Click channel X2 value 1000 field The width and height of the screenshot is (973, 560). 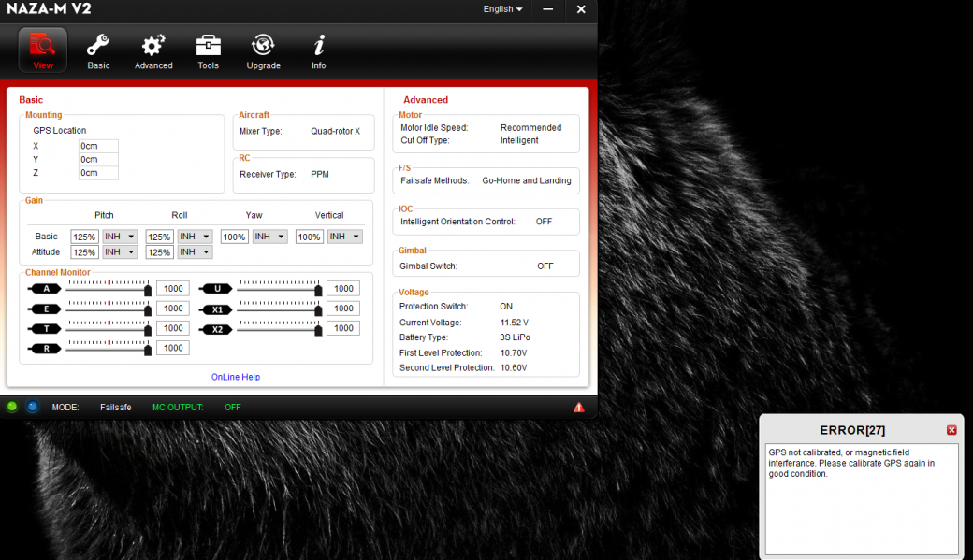point(343,328)
